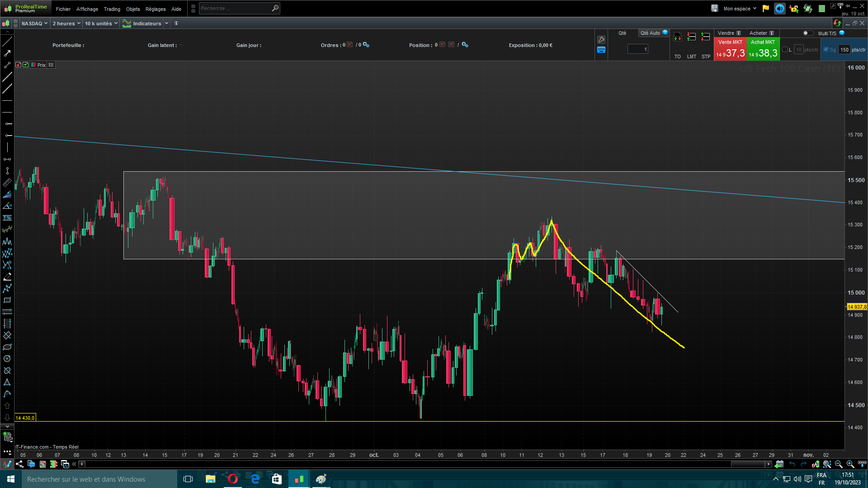Enable the L limit checkbox
Screen dimensions: 868x488
[x=785, y=50]
